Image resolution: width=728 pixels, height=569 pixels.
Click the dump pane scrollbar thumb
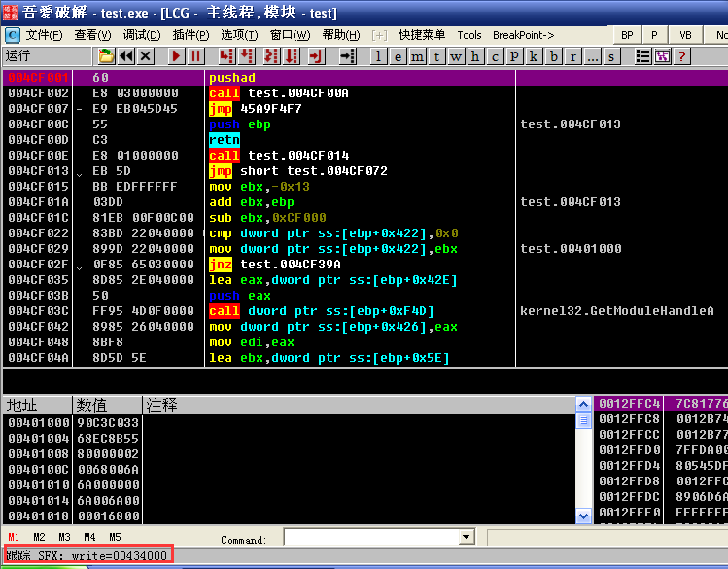[x=583, y=421]
